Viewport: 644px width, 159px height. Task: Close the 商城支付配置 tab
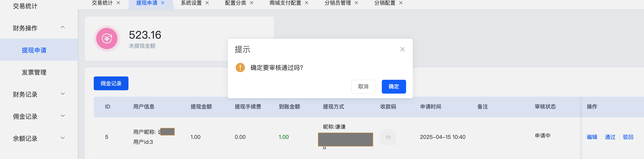(x=307, y=3)
